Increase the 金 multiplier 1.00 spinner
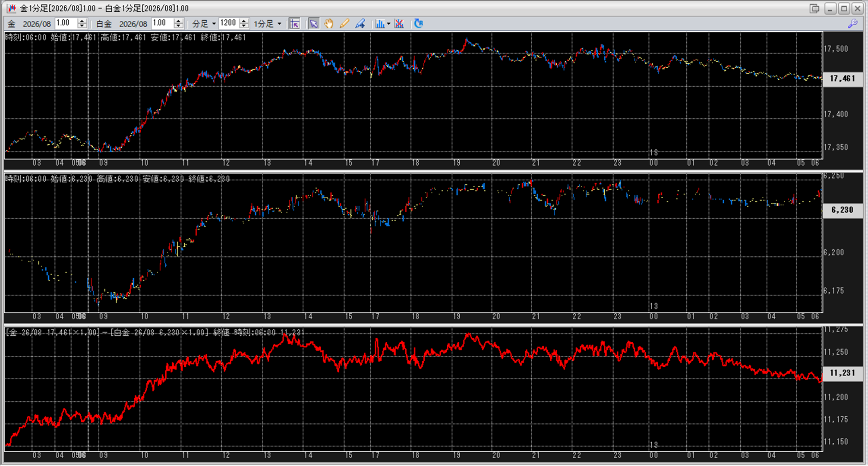Image resolution: width=868 pixels, height=466 pixels. pos(82,21)
